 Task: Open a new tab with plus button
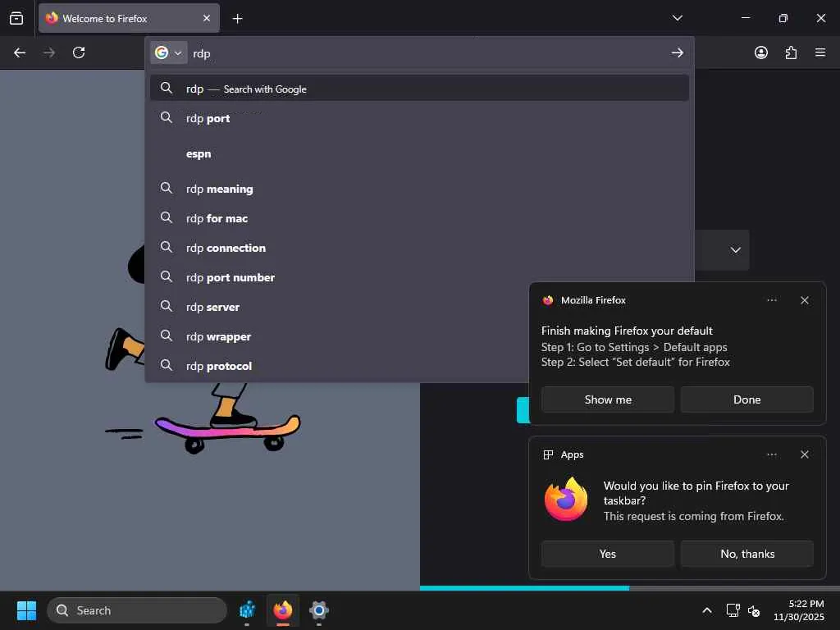point(237,19)
